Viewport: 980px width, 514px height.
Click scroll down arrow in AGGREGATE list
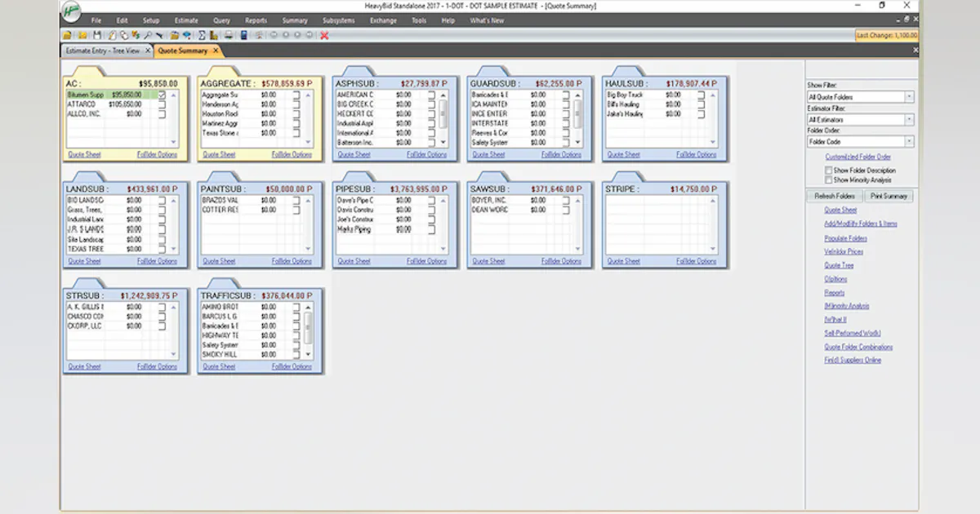tap(309, 143)
